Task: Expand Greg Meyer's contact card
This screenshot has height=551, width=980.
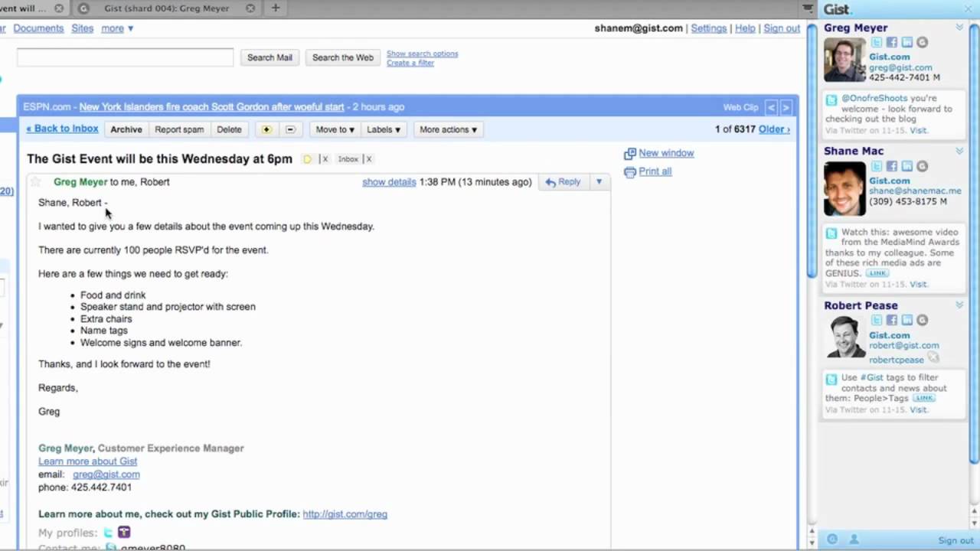Action: pos(959,28)
